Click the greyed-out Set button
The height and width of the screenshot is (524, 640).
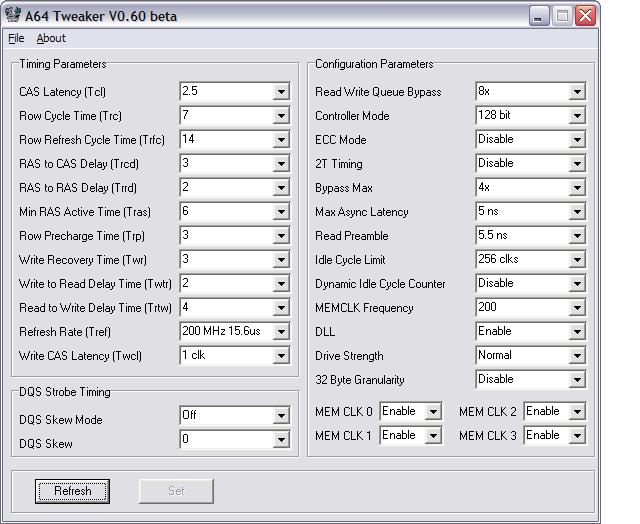click(176, 491)
